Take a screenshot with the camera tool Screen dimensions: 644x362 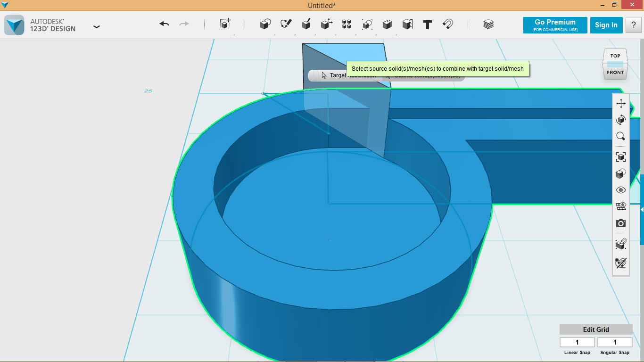click(620, 223)
